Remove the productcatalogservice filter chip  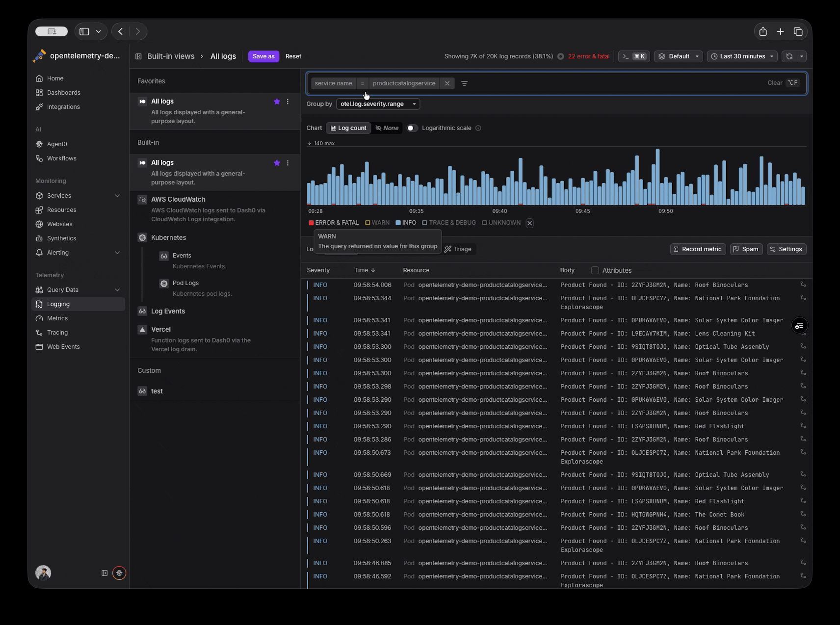[x=447, y=83]
